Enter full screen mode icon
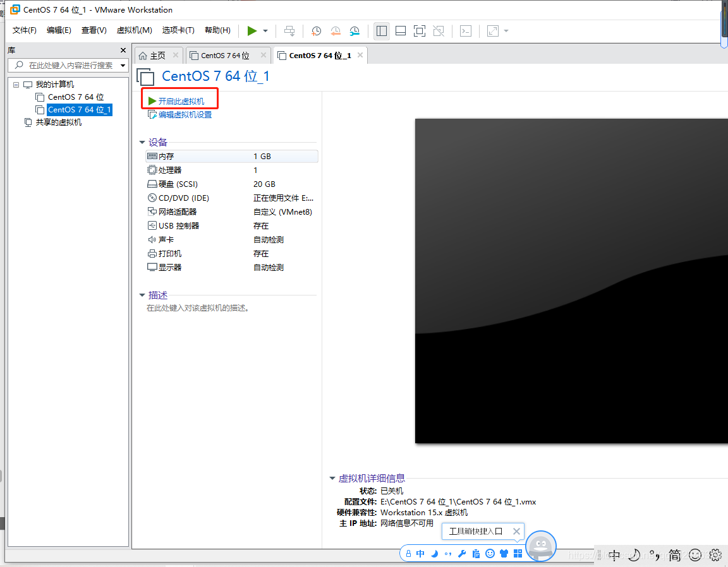Viewport: 728px width, 567px height. (419, 31)
